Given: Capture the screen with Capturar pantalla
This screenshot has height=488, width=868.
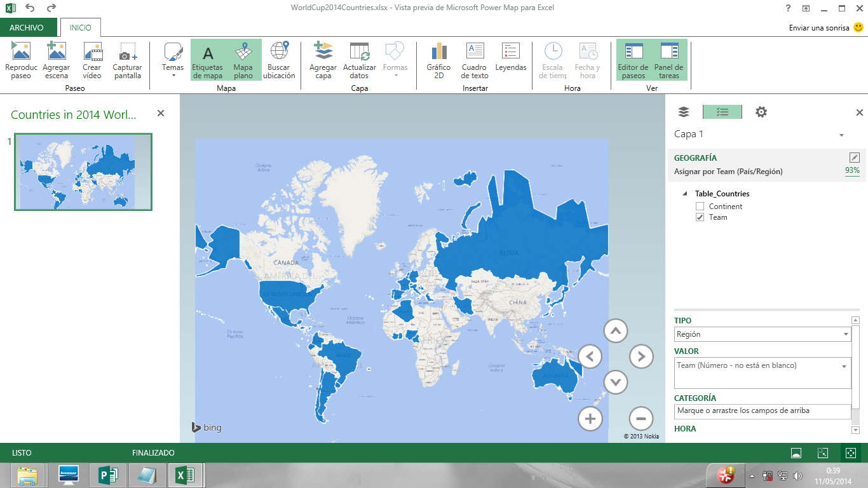Looking at the screenshot, I should [128, 60].
